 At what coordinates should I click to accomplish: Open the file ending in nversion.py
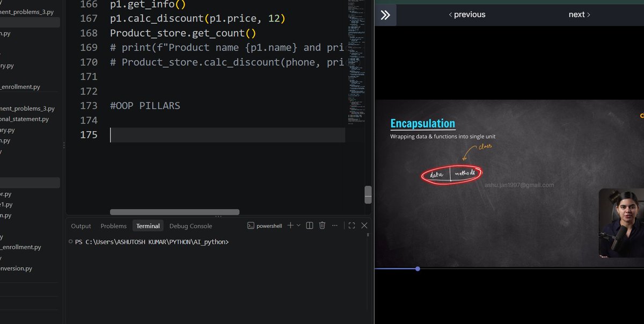point(16,268)
